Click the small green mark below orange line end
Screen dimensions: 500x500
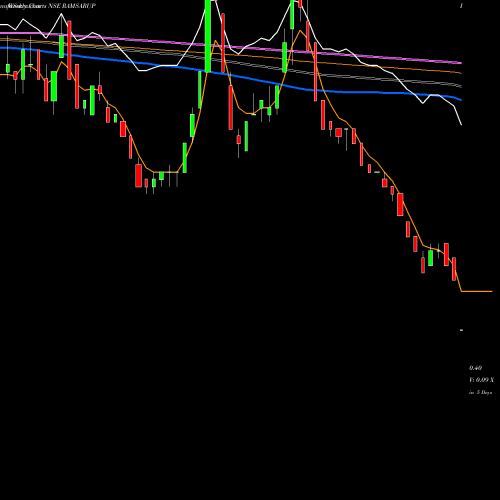462,330
